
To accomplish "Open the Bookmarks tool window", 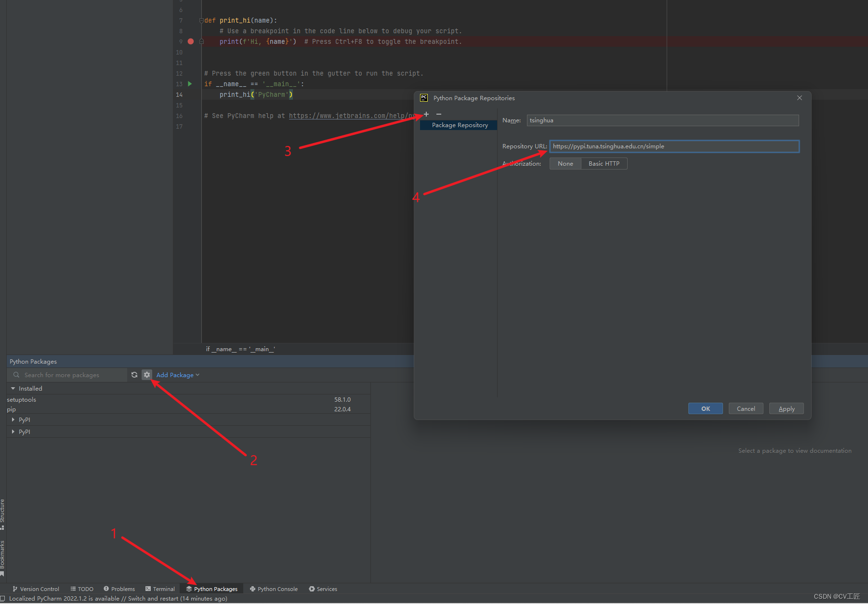I will [x=2, y=558].
